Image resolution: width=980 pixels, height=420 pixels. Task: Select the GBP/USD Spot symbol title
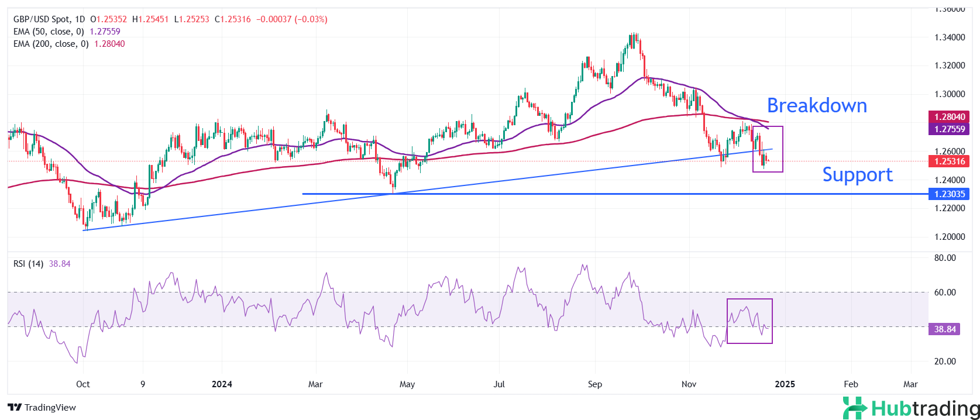coord(41,19)
